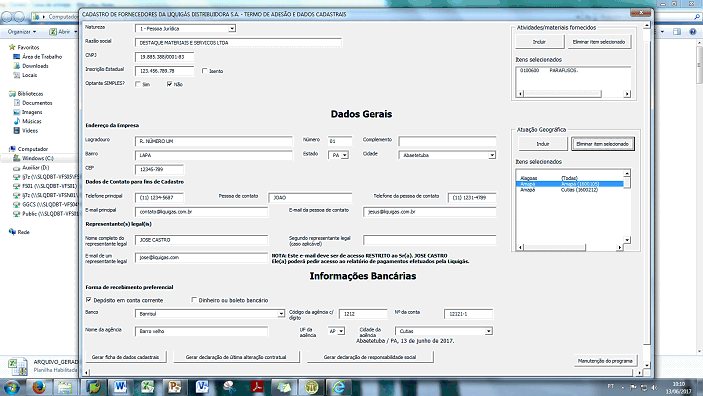703x396 pixels.
Task: Open Visio from the taskbar
Action: [x=202, y=387]
